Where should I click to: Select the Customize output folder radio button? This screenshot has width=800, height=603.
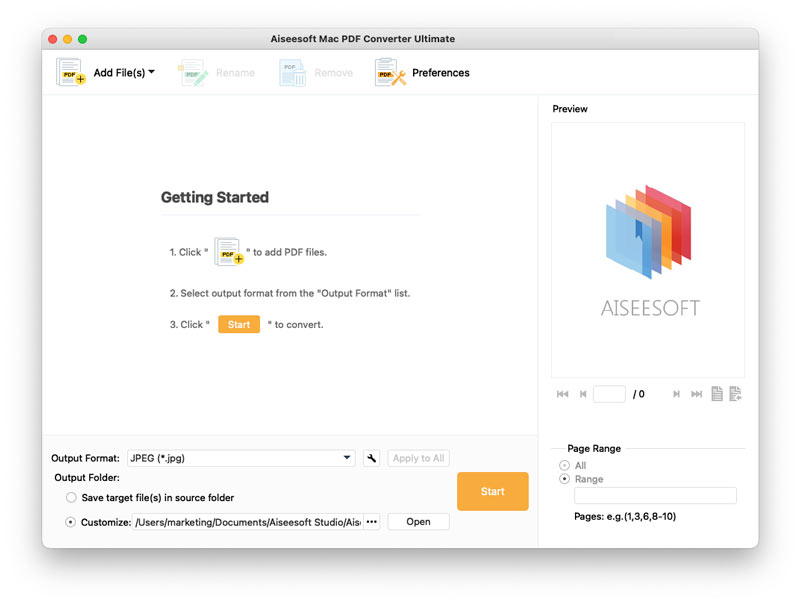point(70,522)
